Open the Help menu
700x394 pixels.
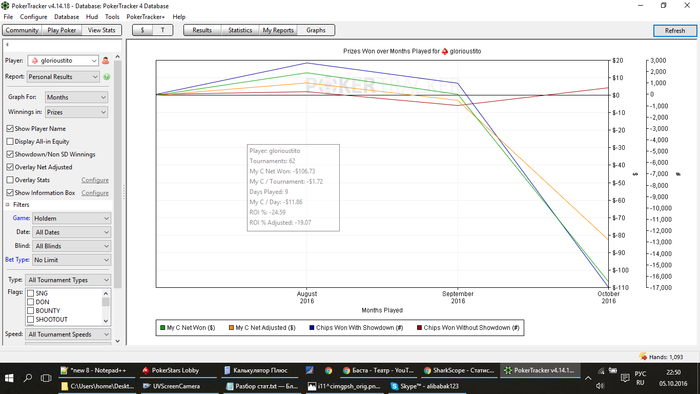pos(179,17)
